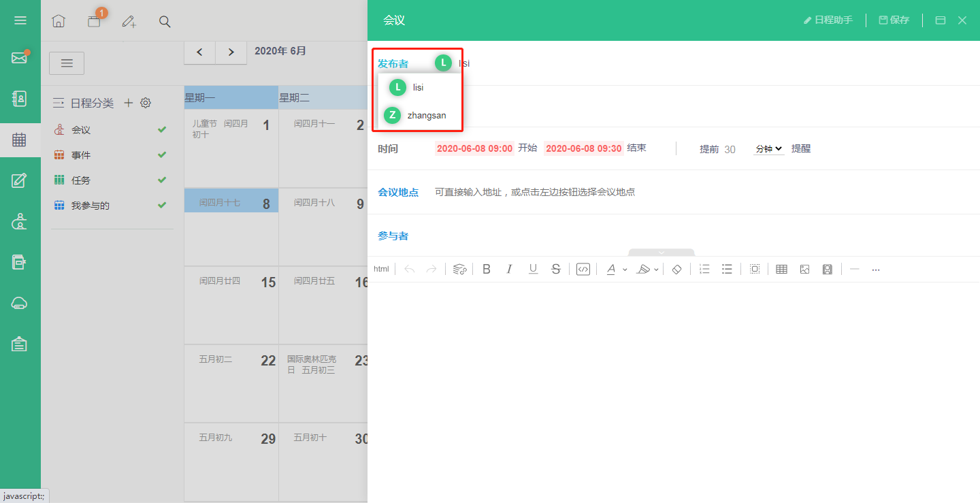Screen dimensions: 980x503
Task: Open the 分钟 reminder unit dropdown
Action: (x=769, y=148)
